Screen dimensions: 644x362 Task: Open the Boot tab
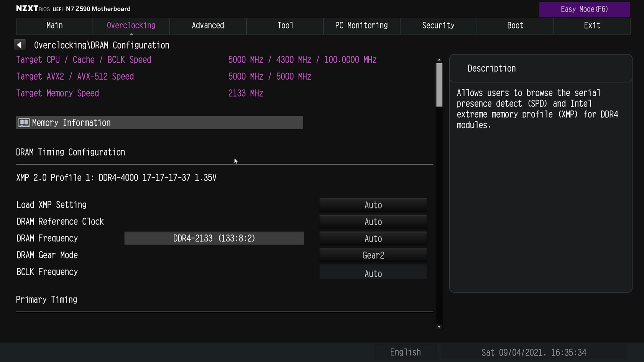click(515, 26)
